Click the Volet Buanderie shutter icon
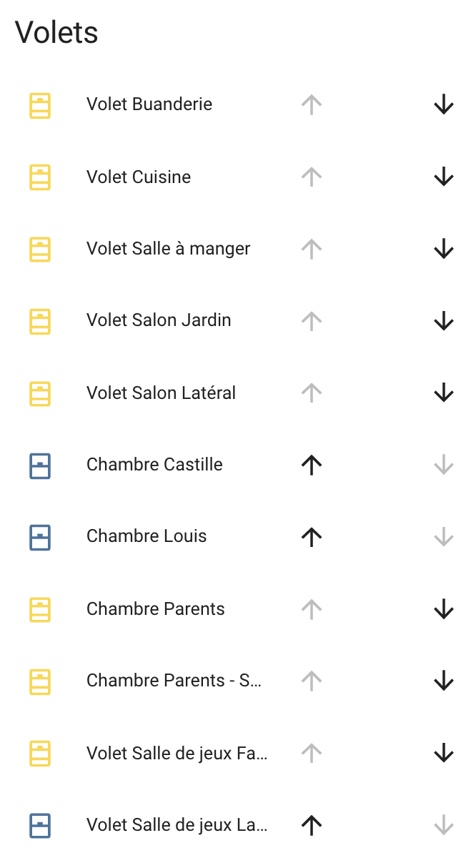Screen dimensions: 476x868 click(x=40, y=105)
